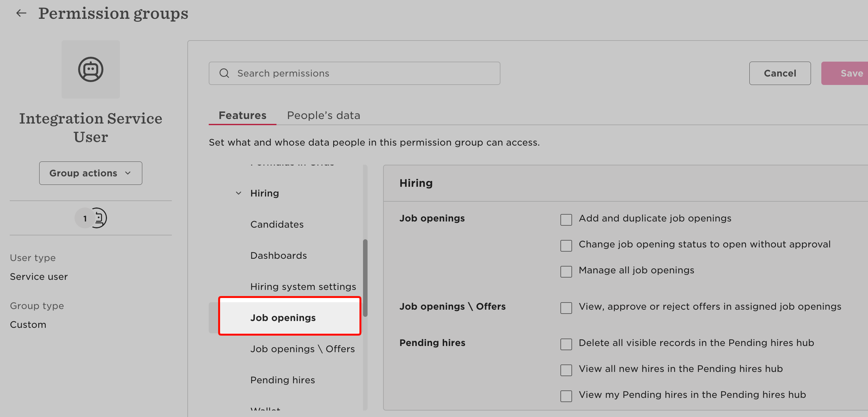The height and width of the screenshot is (417, 868).
Task: Click the Permission groups page title
Action: (x=113, y=14)
